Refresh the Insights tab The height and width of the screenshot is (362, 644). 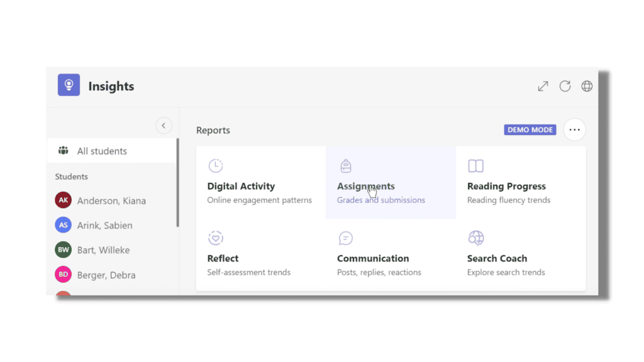565,86
